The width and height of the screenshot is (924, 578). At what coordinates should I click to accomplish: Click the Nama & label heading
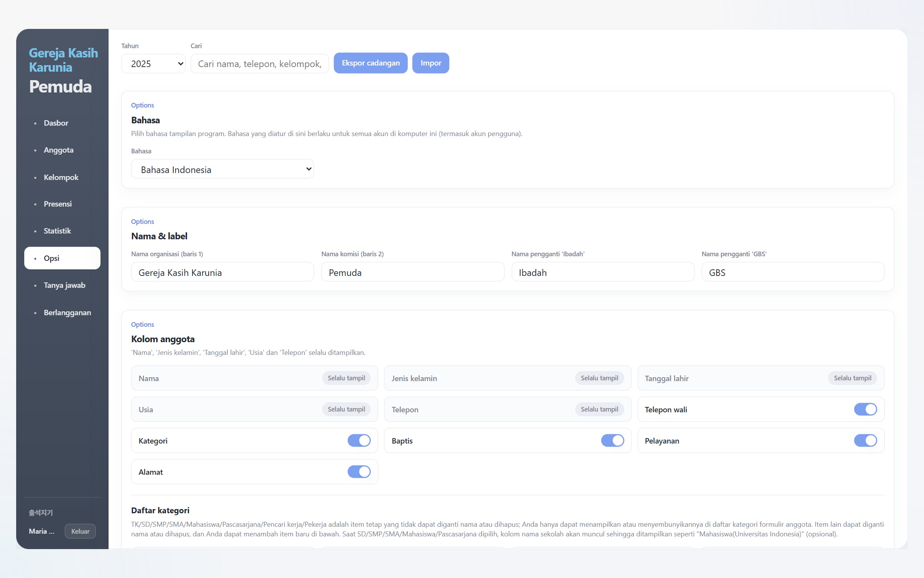(159, 236)
